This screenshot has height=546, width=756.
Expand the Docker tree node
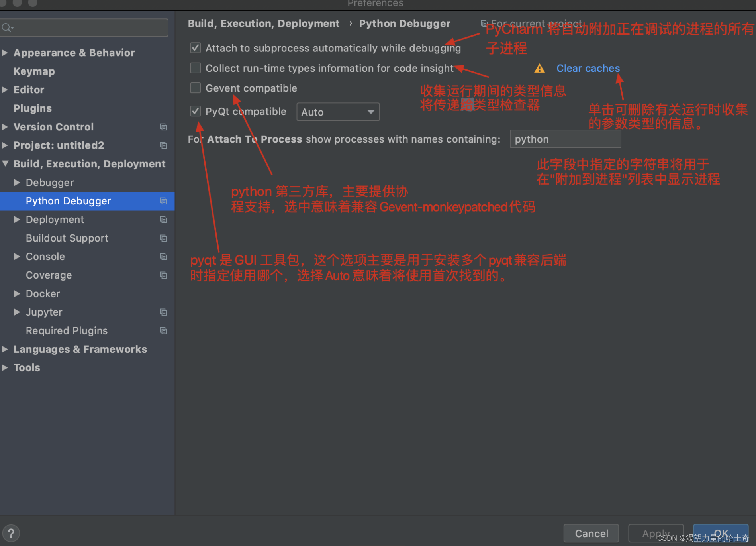(17, 293)
